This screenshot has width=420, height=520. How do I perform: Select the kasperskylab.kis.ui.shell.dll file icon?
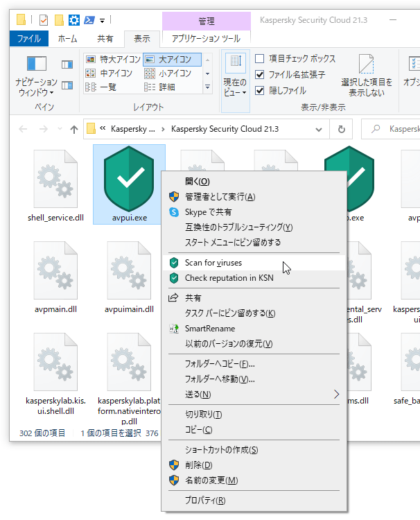[x=55, y=362]
